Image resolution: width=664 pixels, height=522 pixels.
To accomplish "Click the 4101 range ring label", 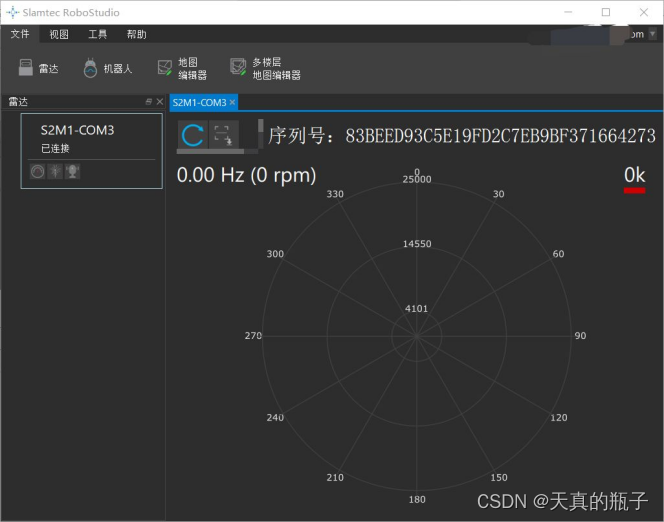I will (417, 309).
